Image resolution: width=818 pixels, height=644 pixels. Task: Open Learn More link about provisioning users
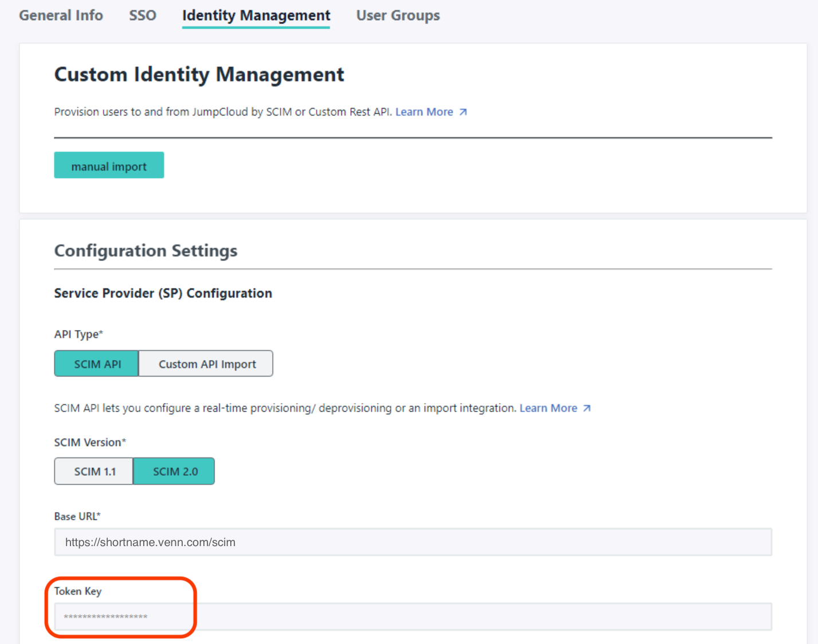coord(424,112)
